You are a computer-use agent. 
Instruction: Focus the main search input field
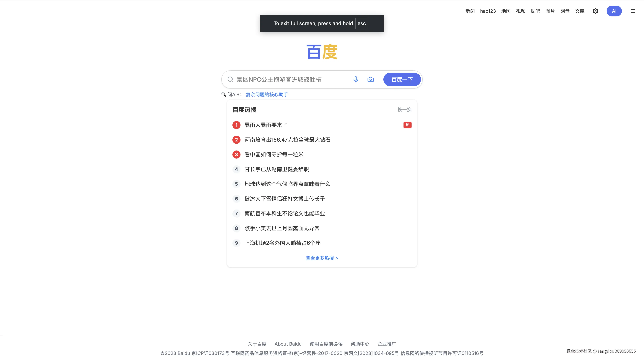tap(290, 79)
